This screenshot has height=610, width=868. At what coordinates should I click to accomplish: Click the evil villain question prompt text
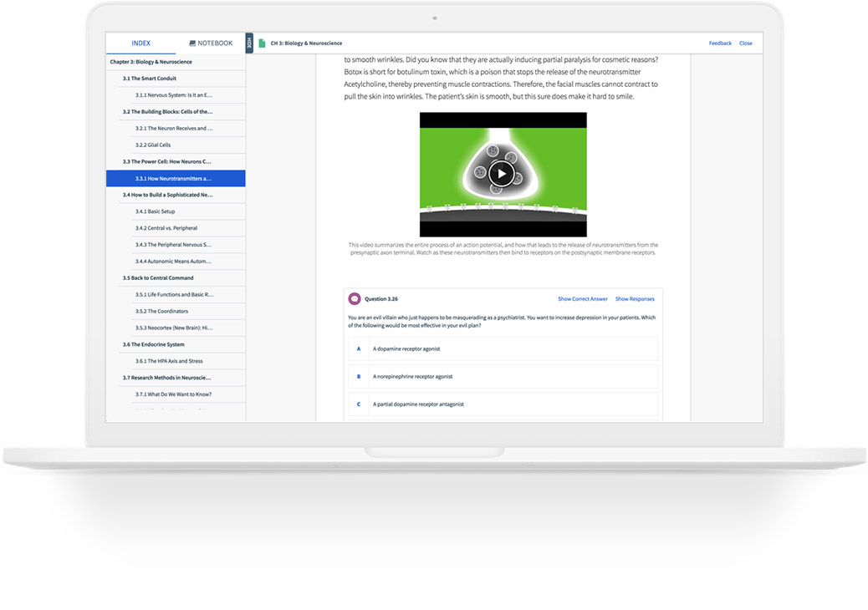click(x=502, y=322)
